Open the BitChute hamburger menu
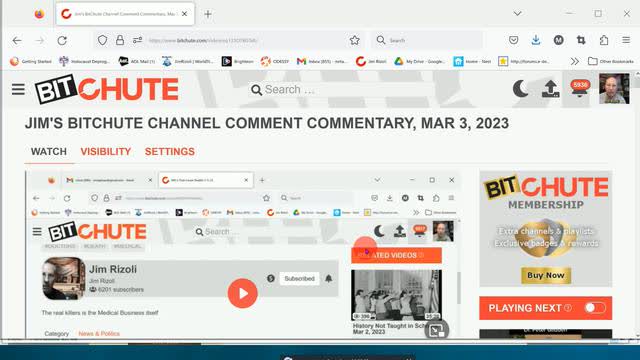This screenshot has height=360, width=640. pyautogui.click(x=18, y=89)
